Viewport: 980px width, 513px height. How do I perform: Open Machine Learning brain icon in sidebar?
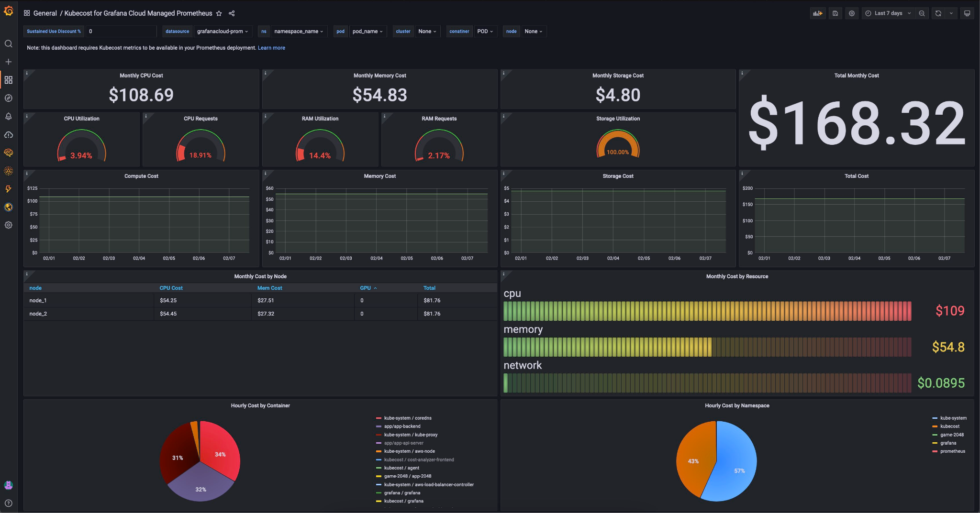tap(9, 153)
